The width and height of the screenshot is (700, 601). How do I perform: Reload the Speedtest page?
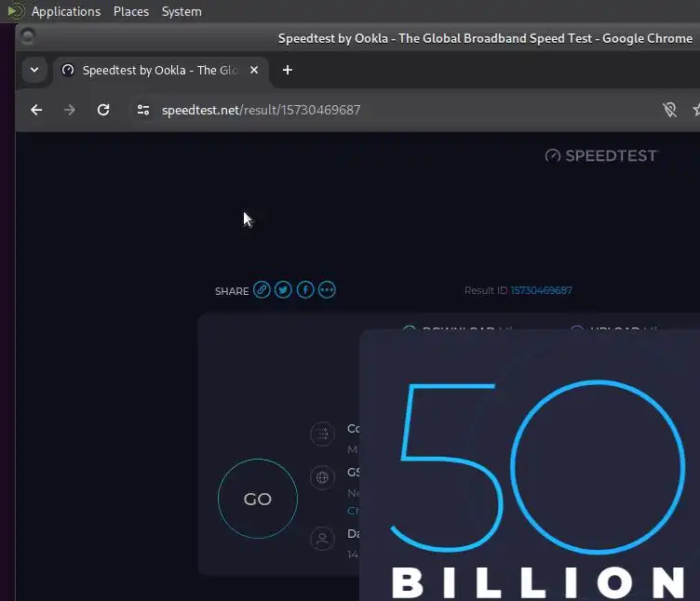click(x=103, y=110)
